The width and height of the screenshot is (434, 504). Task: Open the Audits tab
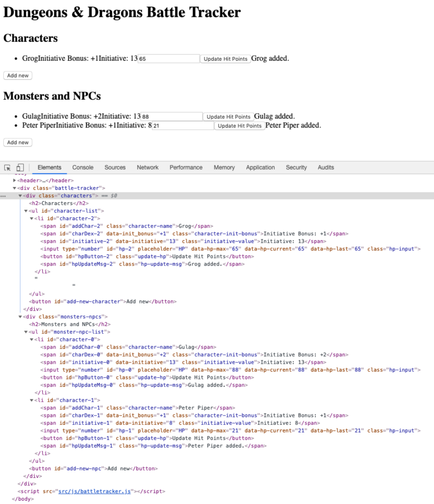(326, 167)
